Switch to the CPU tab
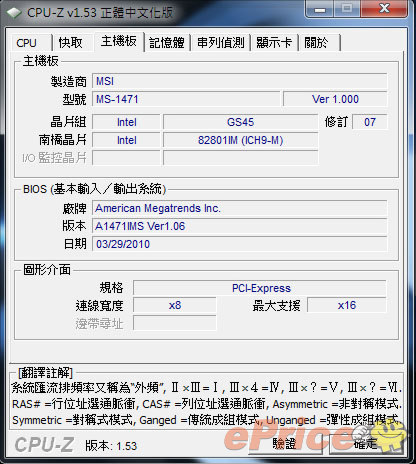 [x=27, y=43]
